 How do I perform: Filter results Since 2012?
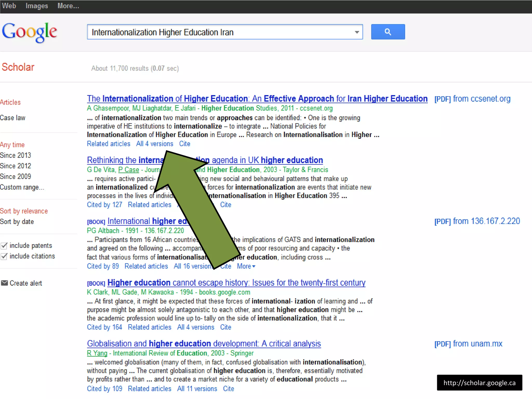[x=15, y=166]
